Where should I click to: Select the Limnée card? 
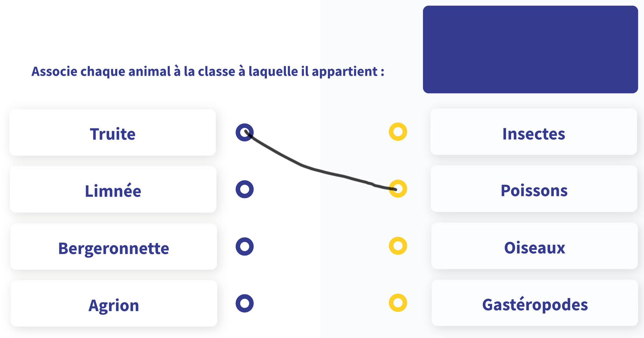113,189
